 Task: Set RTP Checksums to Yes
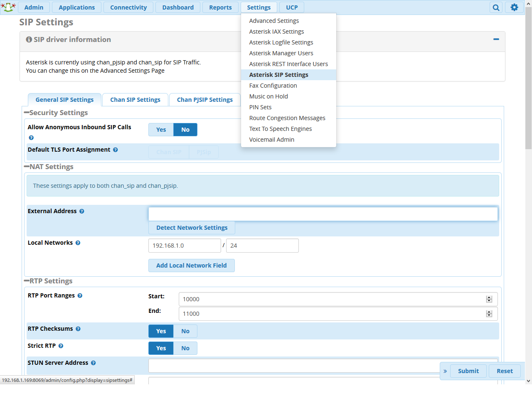(x=161, y=331)
